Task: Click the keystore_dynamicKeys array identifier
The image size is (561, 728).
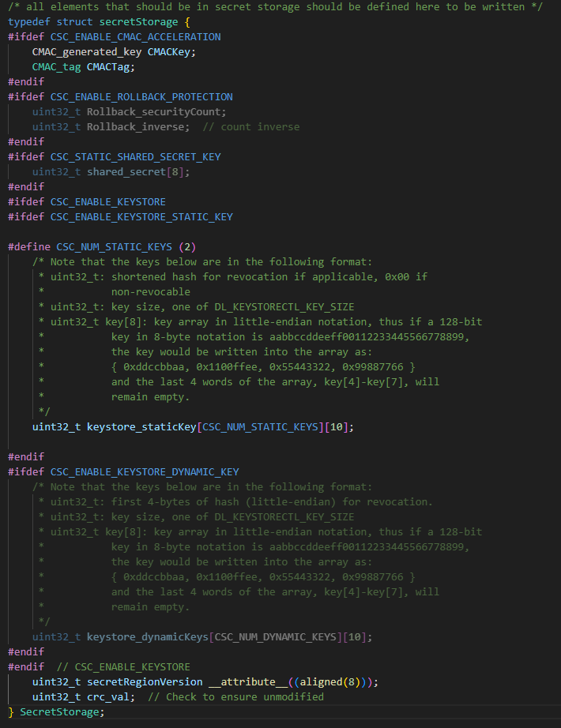Action: click(147, 637)
